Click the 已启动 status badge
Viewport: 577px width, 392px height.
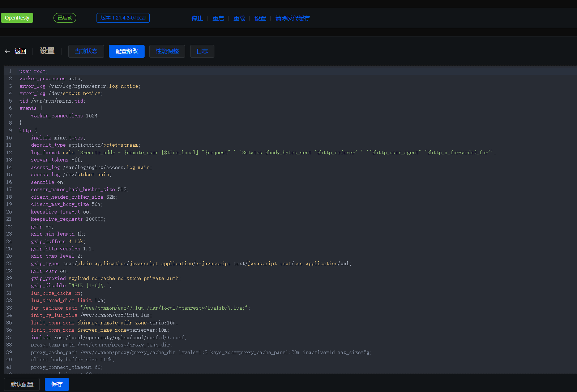click(x=65, y=18)
